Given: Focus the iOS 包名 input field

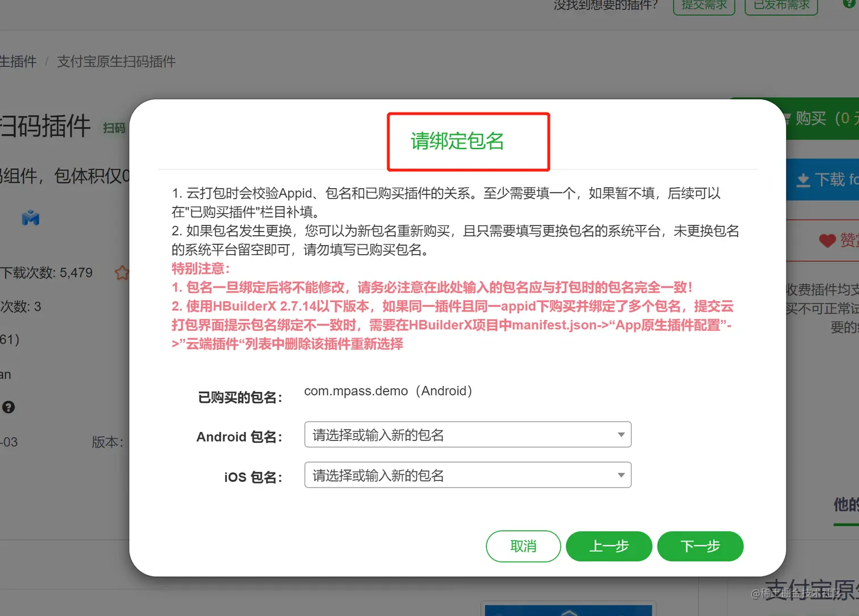Looking at the screenshot, I should point(468,475).
